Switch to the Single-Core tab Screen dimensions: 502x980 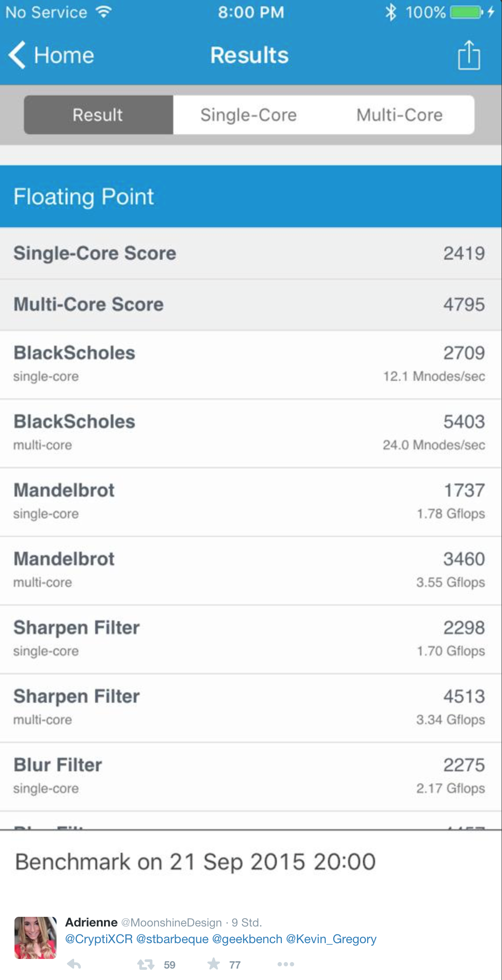(248, 115)
